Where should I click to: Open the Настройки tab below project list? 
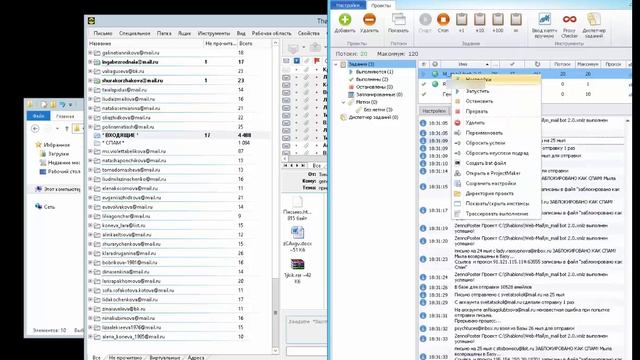click(434, 111)
